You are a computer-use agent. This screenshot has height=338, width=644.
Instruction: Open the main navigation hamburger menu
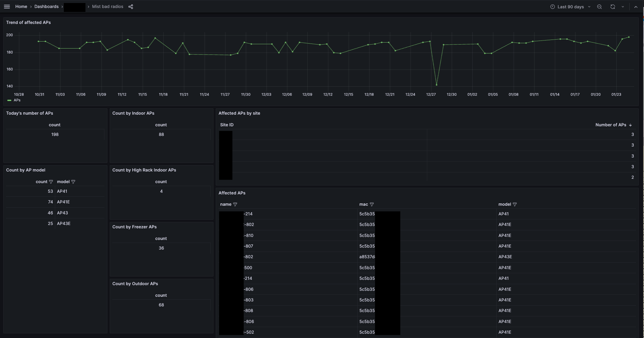[x=7, y=6]
